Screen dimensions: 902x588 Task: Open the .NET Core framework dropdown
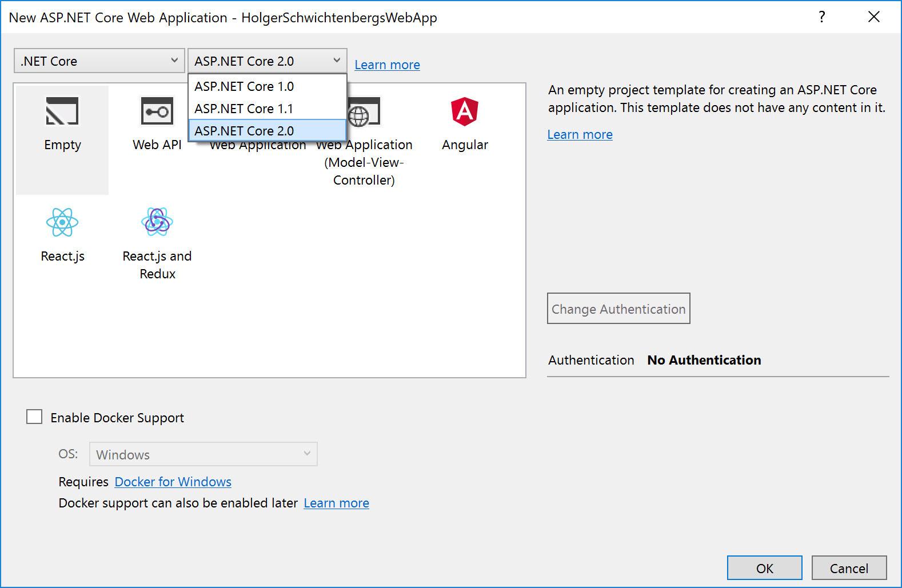coord(99,61)
